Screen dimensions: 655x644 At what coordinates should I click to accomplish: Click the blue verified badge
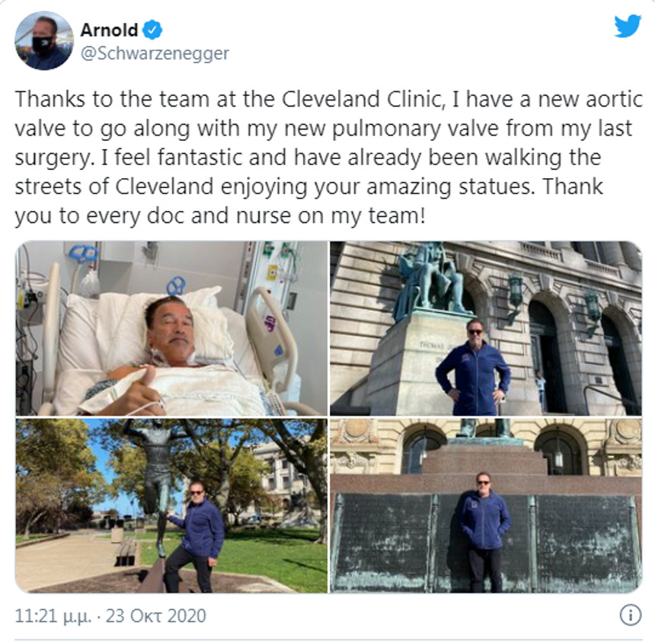click(152, 30)
